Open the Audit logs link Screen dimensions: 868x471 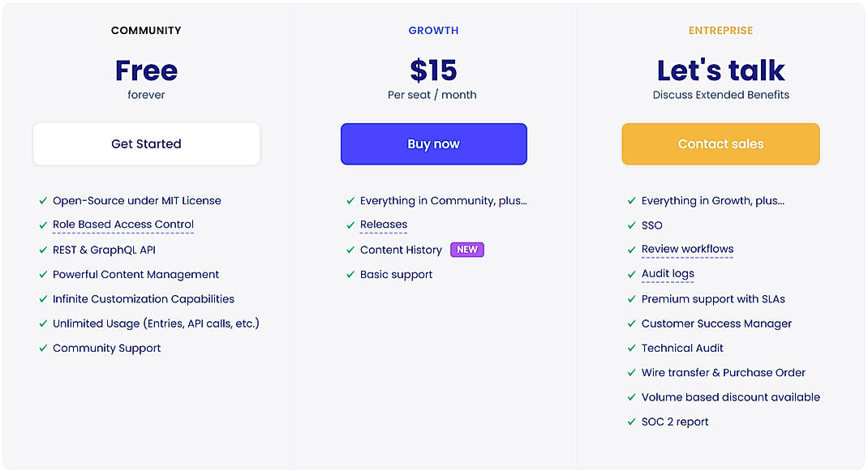click(668, 273)
